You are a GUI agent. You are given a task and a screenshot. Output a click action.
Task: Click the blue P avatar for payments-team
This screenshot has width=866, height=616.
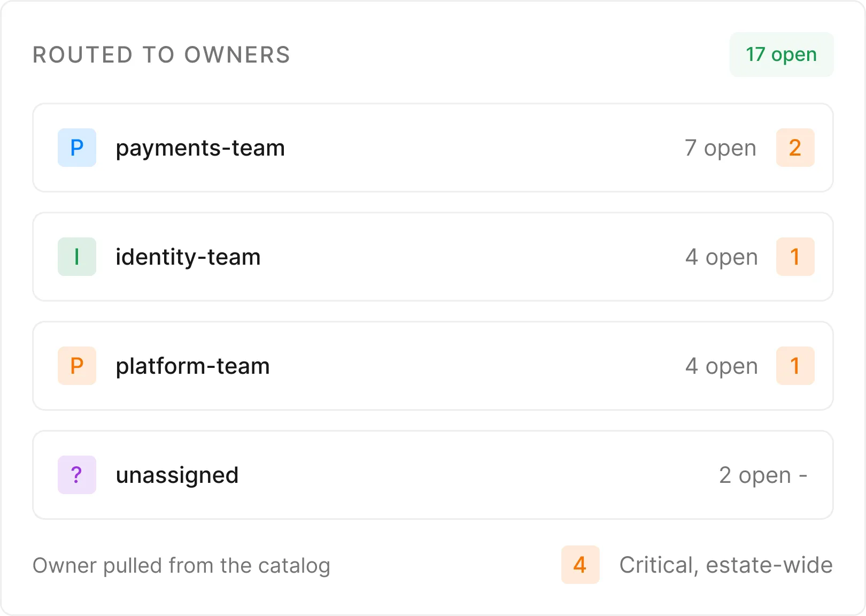(x=77, y=148)
